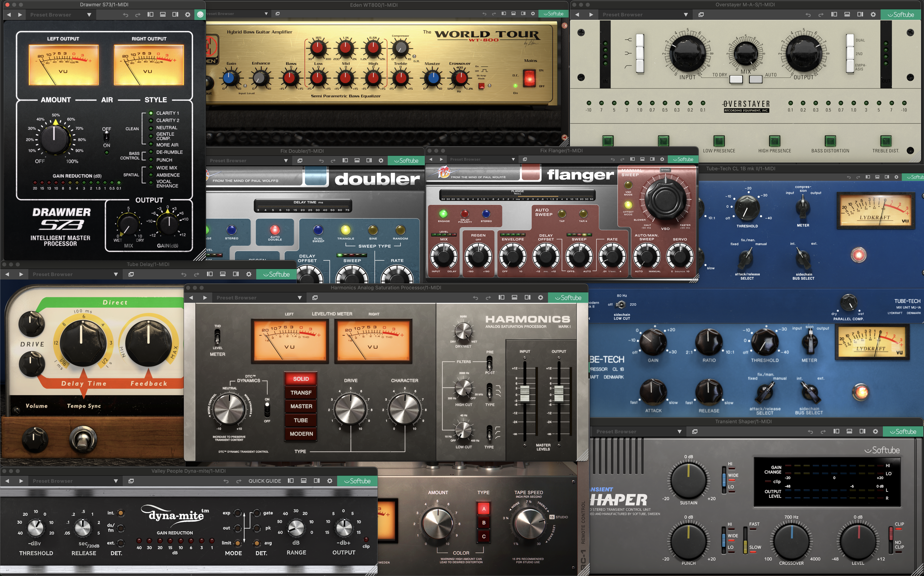
Task: Open settings gear in Fix Flanger toolbar
Action: pyautogui.click(x=662, y=159)
